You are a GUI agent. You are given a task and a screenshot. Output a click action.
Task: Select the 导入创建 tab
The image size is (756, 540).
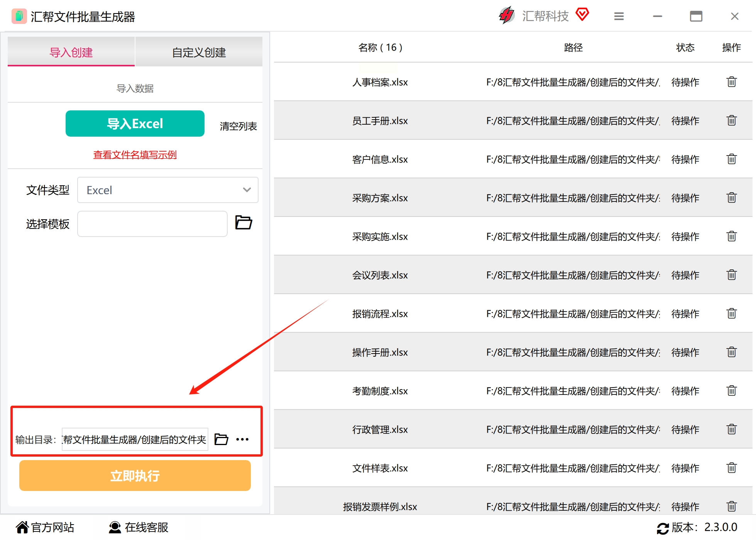tap(71, 52)
